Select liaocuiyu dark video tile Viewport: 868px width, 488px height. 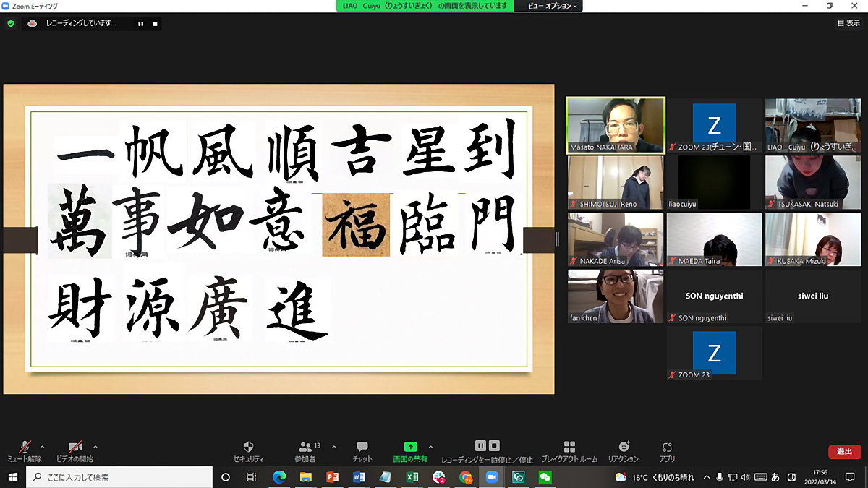pos(714,182)
